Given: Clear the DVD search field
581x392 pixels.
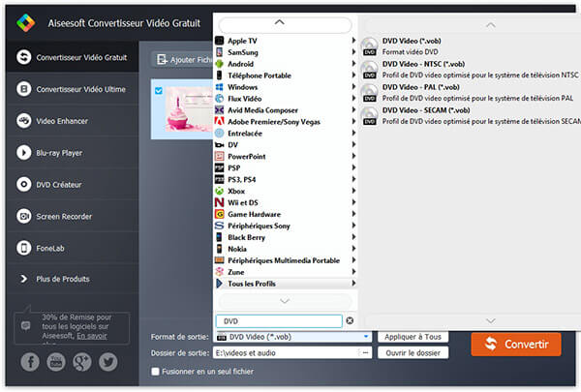Looking at the screenshot, I should 350,320.
